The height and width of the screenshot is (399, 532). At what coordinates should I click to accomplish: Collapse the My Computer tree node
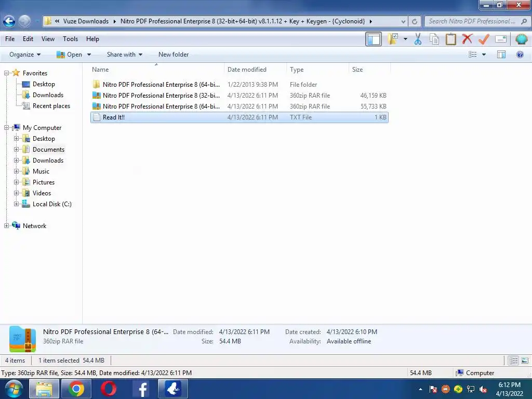coord(6,128)
